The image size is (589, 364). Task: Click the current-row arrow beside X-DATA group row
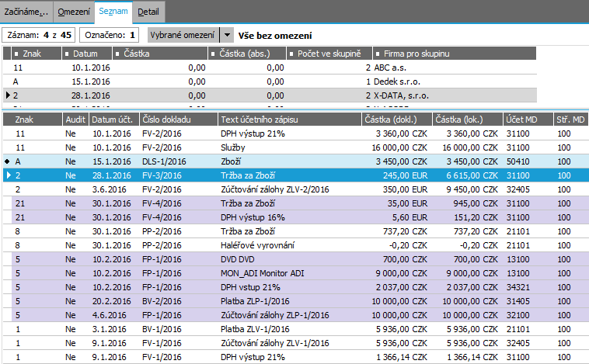(8, 95)
